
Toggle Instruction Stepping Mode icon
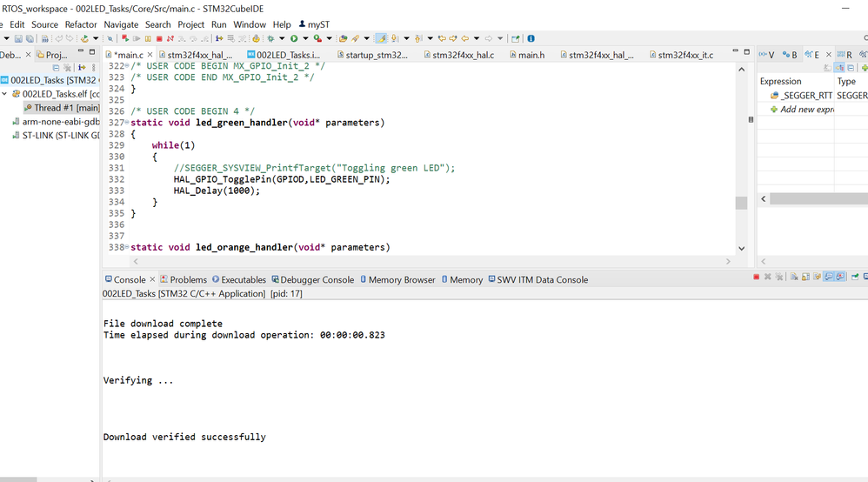(219, 39)
